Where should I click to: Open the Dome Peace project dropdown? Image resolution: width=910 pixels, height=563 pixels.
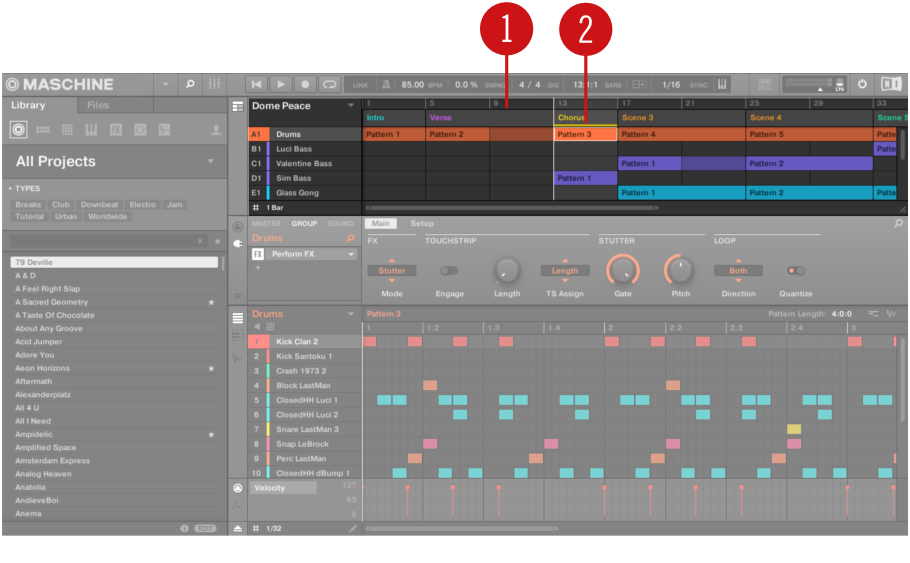[x=351, y=106]
